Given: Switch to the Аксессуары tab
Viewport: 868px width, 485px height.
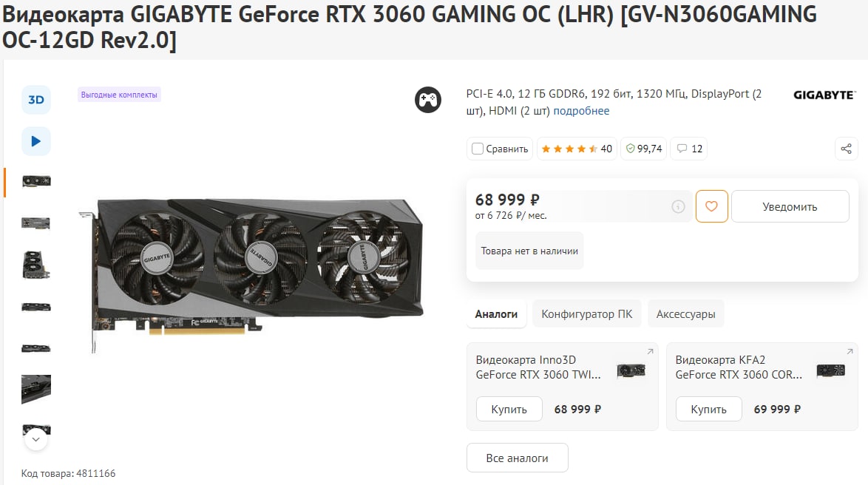Looking at the screenshot, I should 685,314.
